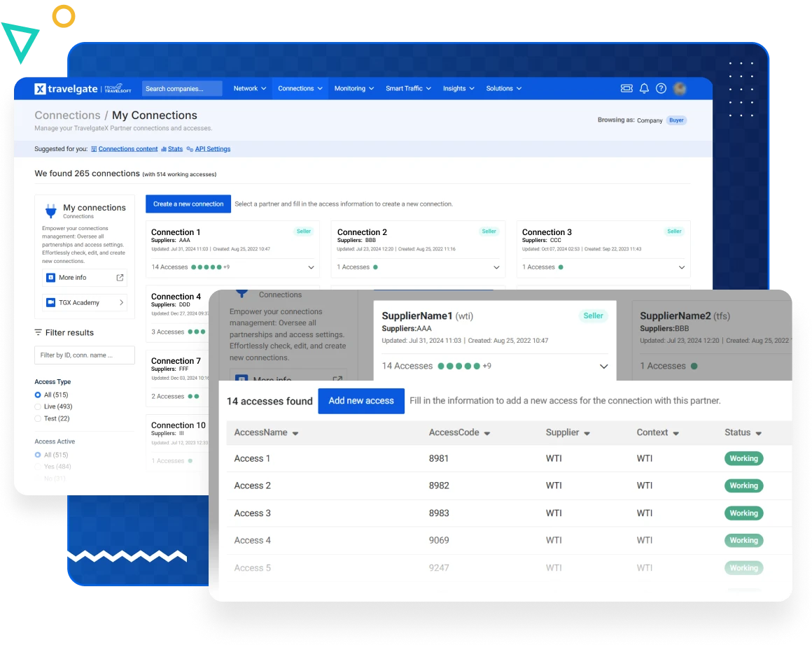Open the notifications bell icon
Image resolution: width=812 pixels, height=645 pixels.
coord(644,89)
